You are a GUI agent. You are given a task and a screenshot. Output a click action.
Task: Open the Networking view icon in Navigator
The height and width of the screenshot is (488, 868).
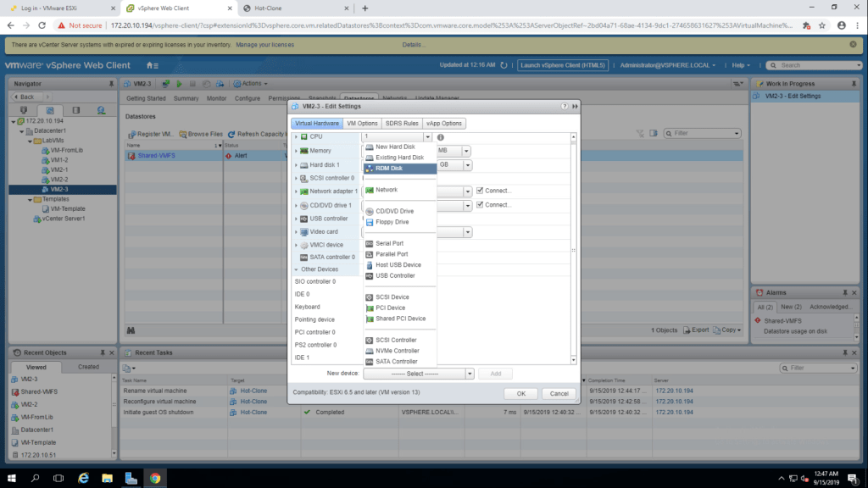[101, 110]
